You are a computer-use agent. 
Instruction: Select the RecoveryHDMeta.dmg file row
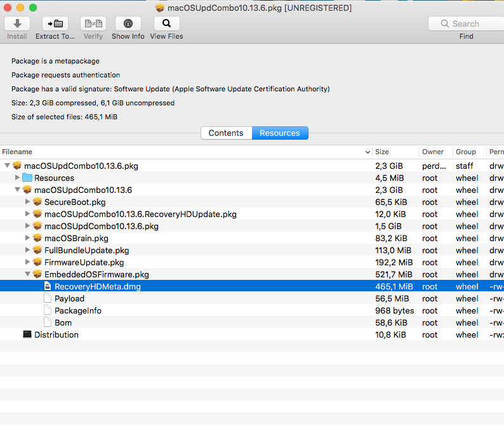(x=252, y=286)
